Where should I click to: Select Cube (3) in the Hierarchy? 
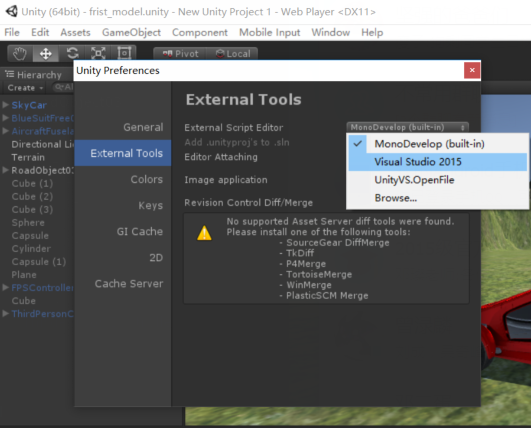32,210
